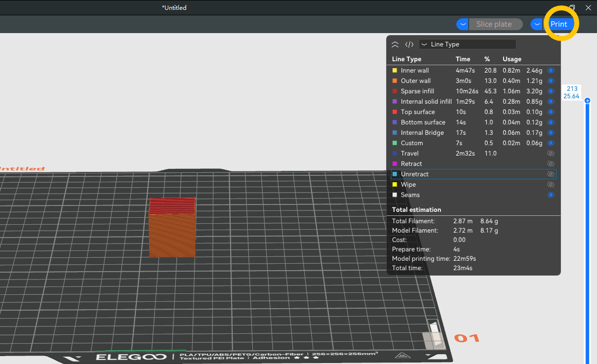
Task: Click the Print button
Action: (x=559, y=24)
